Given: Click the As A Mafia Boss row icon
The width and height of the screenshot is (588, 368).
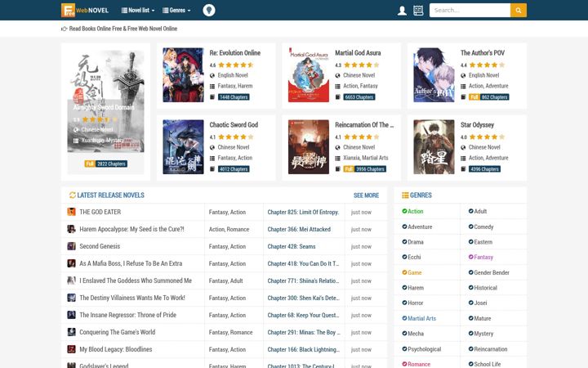Looking at the screenshot, I should (x=71, y=263).
